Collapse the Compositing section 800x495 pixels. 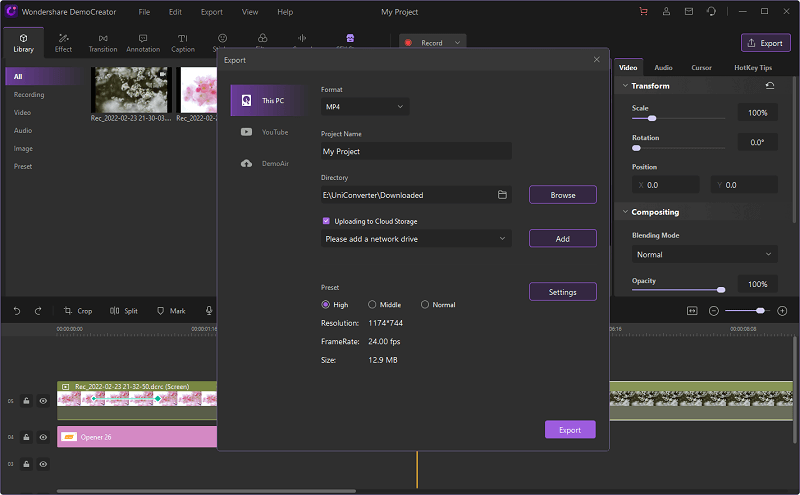coord(625,212)
